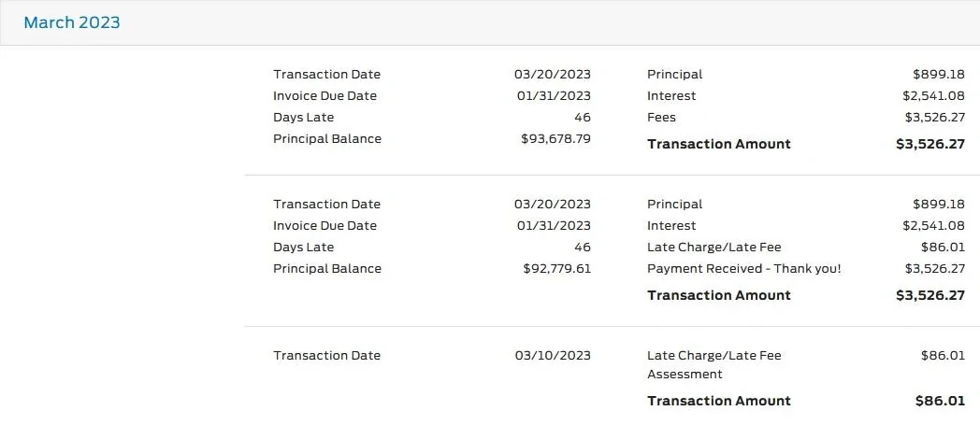Click the Payment Received - Thank you! label
Screen dimensions: 980x425
tap(743, 269)
